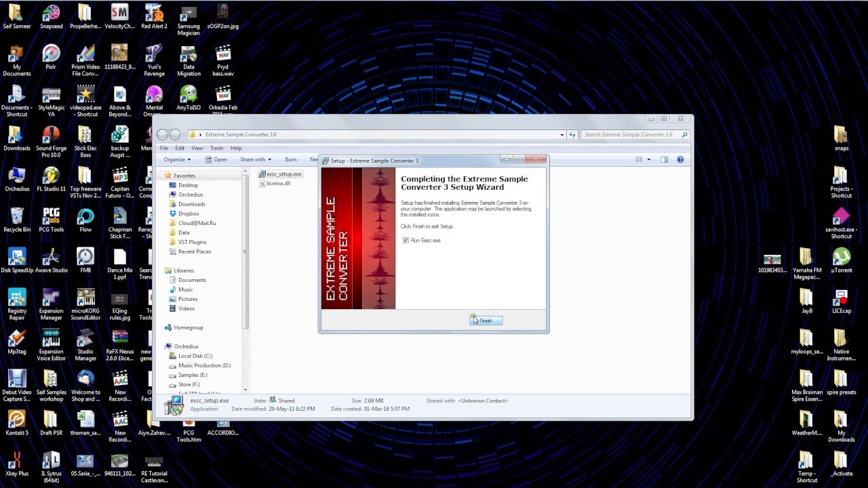This screenshot has height=488, width=868.
Task: Select the FM8 desktop icon
Action: click(x=85, y=261)
